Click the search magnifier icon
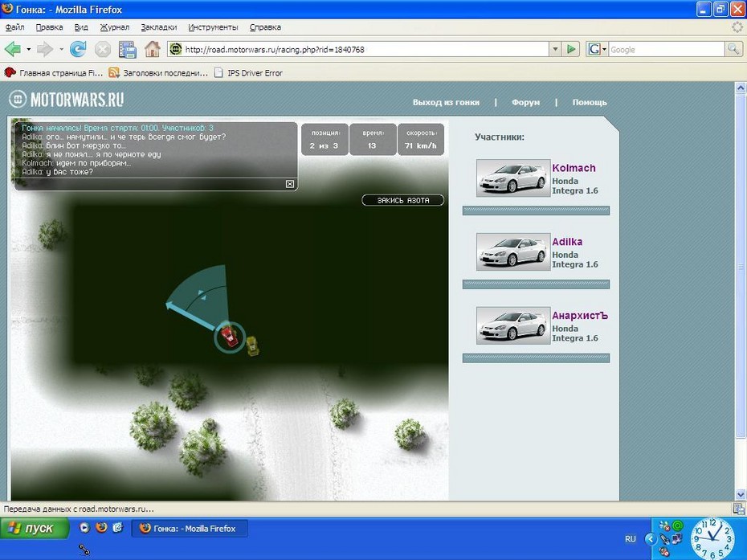Viewport: 747px width, 560px height. coord(733,49)
